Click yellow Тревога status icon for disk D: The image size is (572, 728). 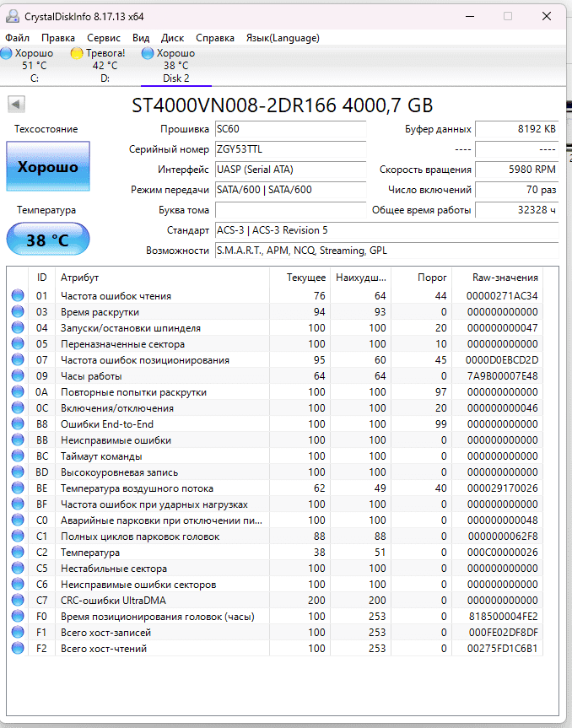point(77,53)
